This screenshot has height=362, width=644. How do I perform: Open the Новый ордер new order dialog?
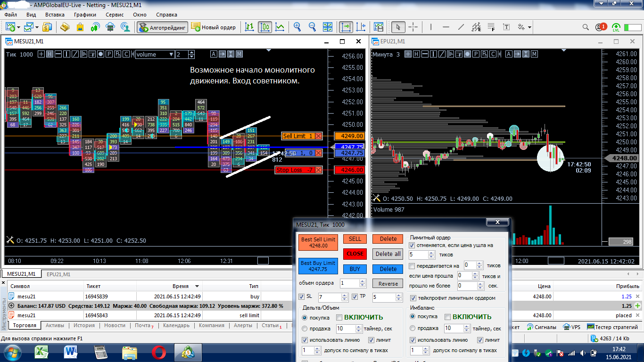(x=214, y=27)
